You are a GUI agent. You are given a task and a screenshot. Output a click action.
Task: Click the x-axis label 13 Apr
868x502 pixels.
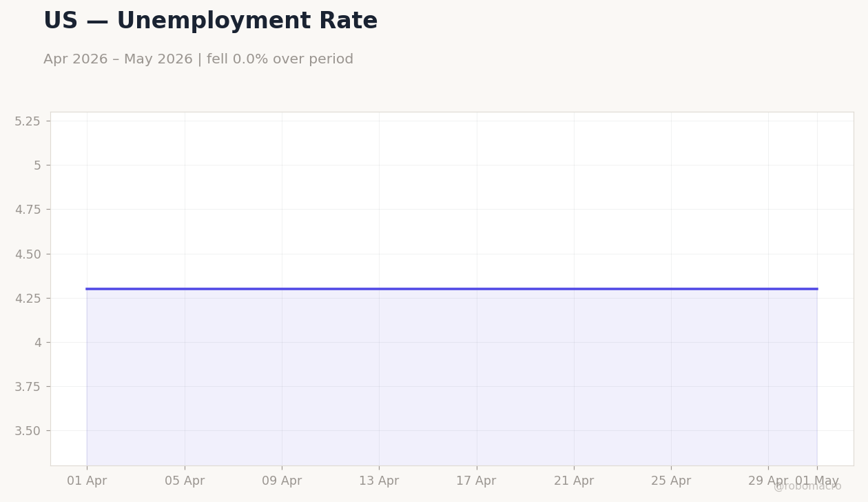[x=379, y=481]
